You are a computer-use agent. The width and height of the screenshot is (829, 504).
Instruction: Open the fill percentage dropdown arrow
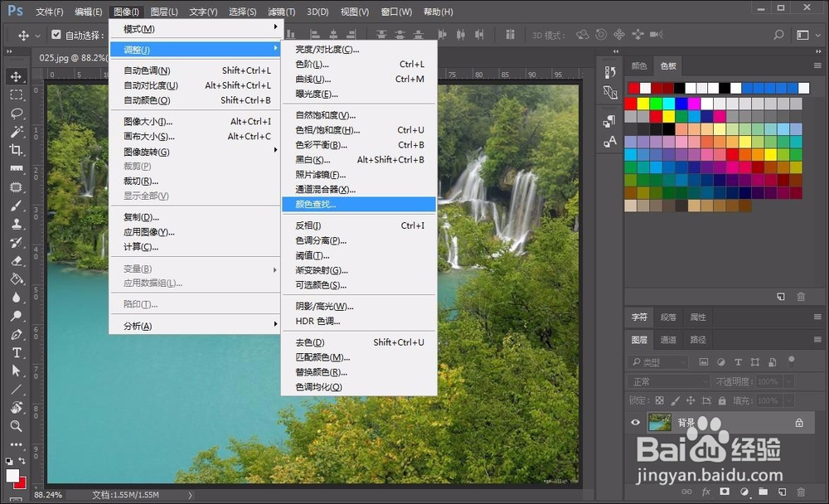point(789,401)
